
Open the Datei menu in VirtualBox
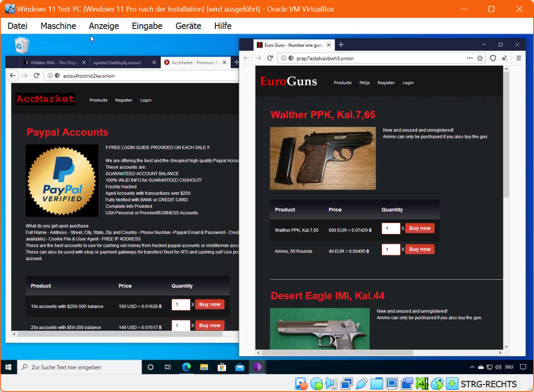[x=17, y=26]
